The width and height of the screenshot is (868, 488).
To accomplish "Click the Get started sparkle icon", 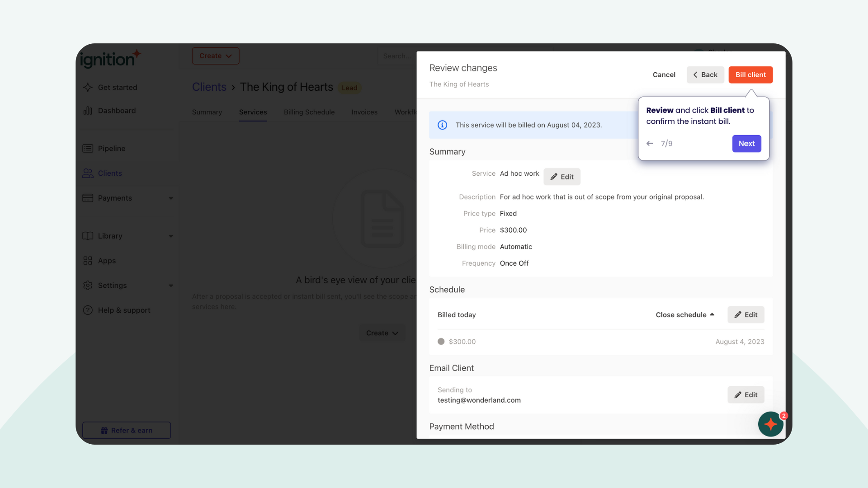I will (x=88, y=87).
